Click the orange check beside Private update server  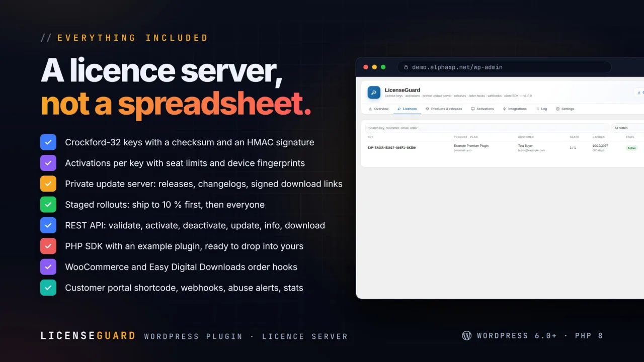point(48,184)
